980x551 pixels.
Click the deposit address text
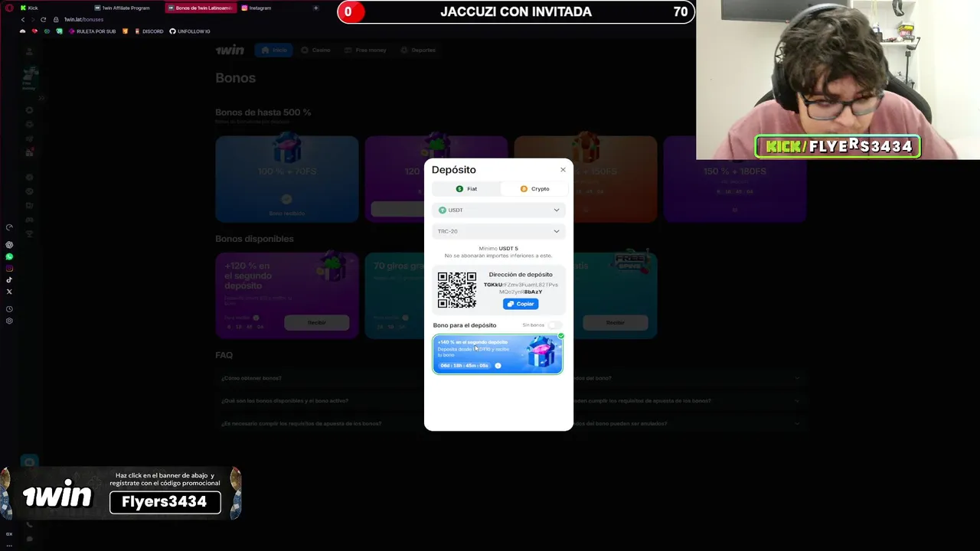click(x=521, y=288)
